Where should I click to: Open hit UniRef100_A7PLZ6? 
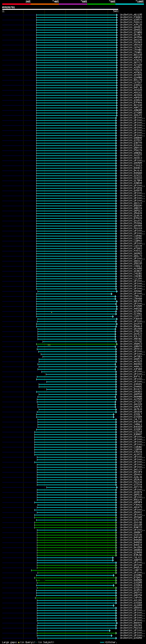tap(131, 25)
